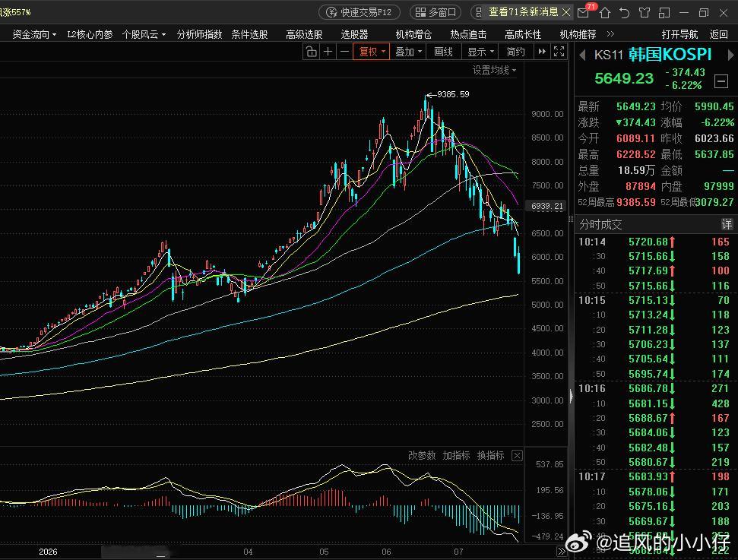Viewport: 738px width, 560px height.
Task: Click 打开导航 open navigation
Action: [679, 34]
